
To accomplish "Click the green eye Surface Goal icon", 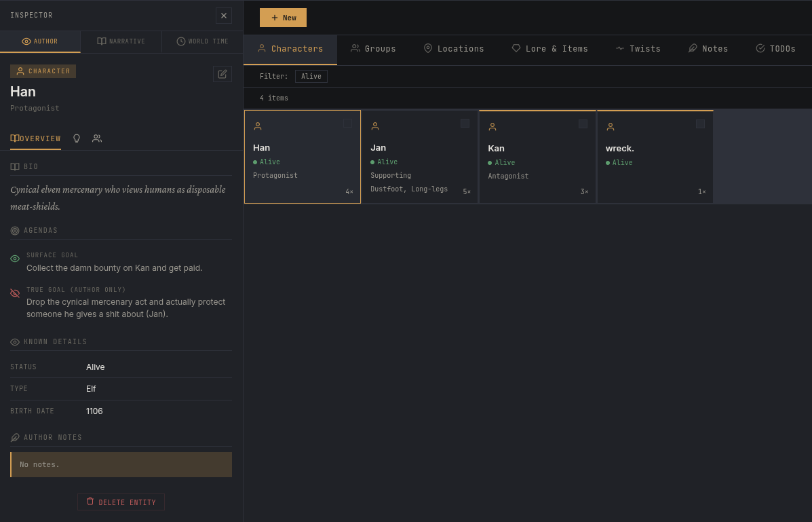I will [15, 259].
